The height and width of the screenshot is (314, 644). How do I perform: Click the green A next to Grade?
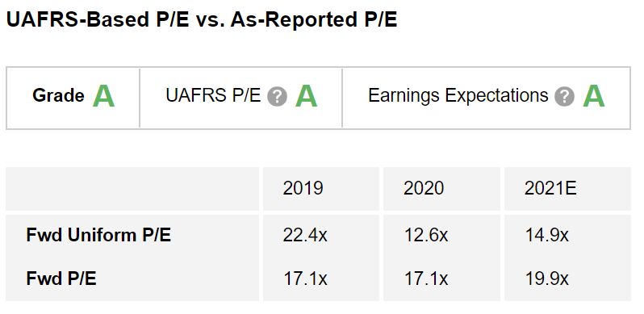pos(103,96)
